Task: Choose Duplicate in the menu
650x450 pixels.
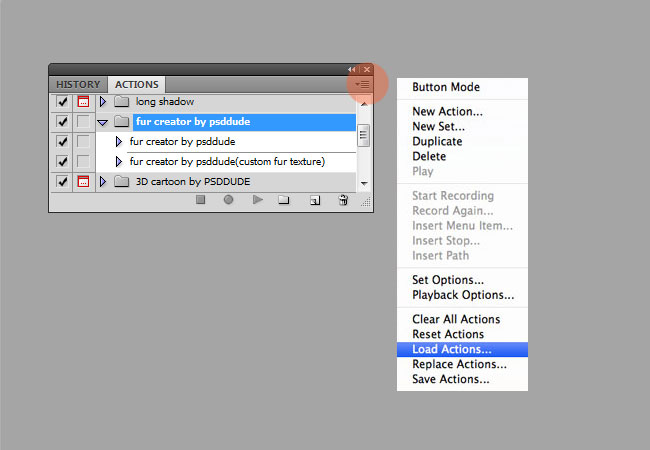Action: (462, 141)
